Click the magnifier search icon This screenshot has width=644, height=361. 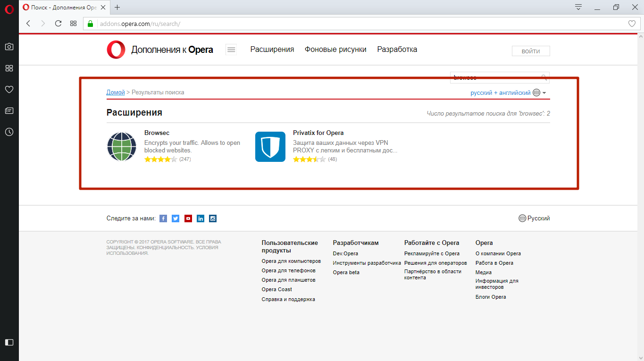pyautogui.click(x=544, y=77)
